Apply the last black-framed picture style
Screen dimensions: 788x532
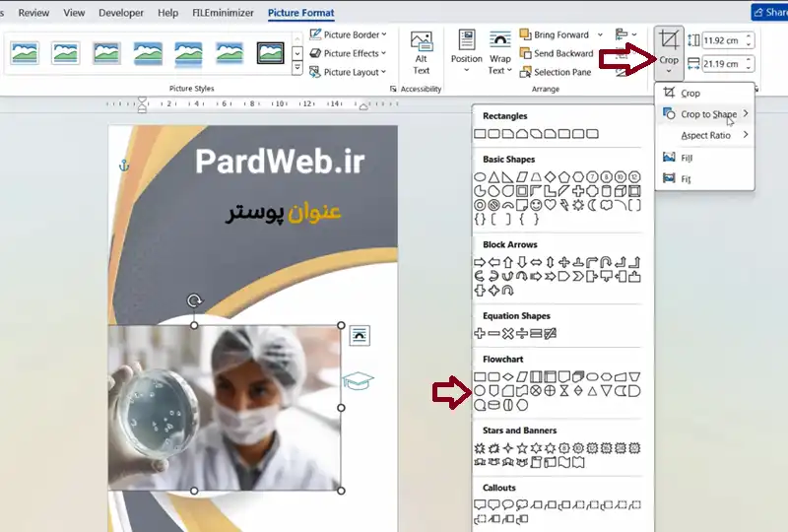click(x=270, y=53)
